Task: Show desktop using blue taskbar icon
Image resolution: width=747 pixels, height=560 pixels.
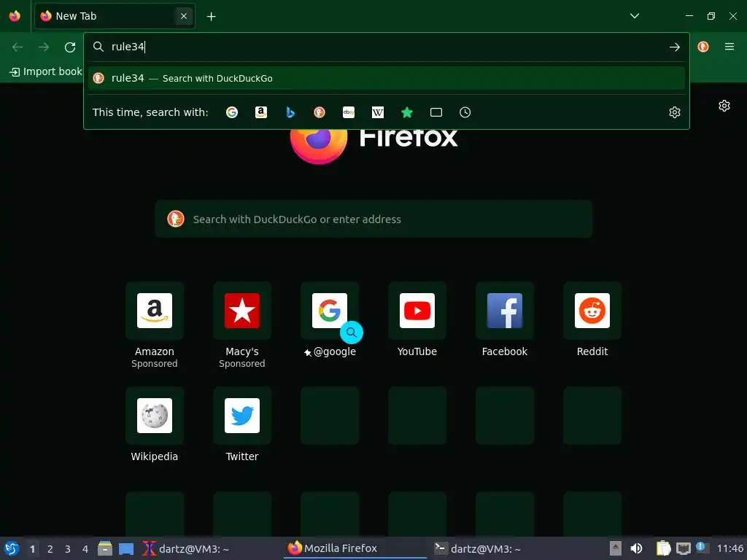Action: [x=125, y=549]
